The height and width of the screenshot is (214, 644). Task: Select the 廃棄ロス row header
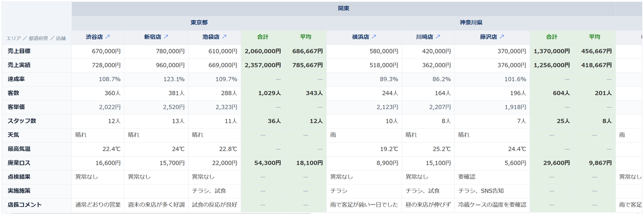[x=37, y=163]
